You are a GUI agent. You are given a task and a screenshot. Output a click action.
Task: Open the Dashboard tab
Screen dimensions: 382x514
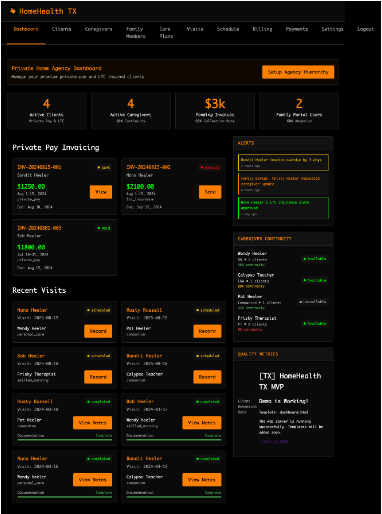point(26,29)
